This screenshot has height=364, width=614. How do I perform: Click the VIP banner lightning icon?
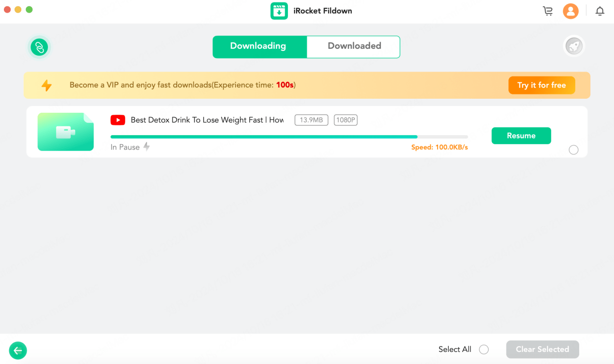pos(47,85)
